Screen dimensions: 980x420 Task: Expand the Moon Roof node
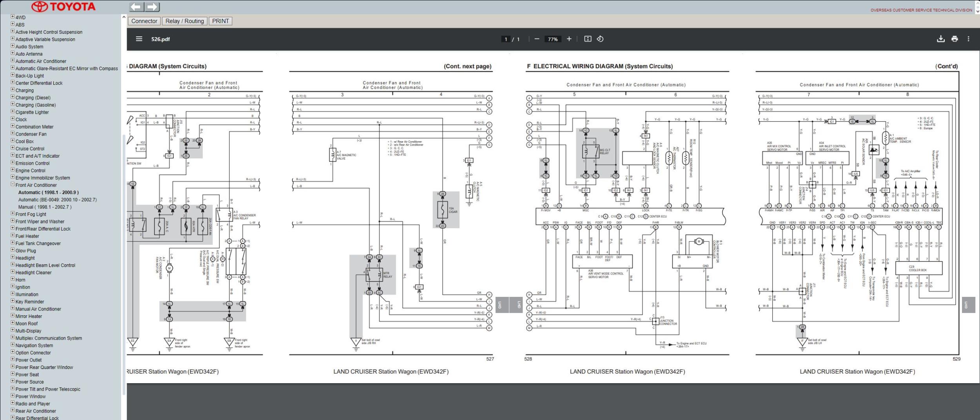pyautogui.click(x=13, y=323)
